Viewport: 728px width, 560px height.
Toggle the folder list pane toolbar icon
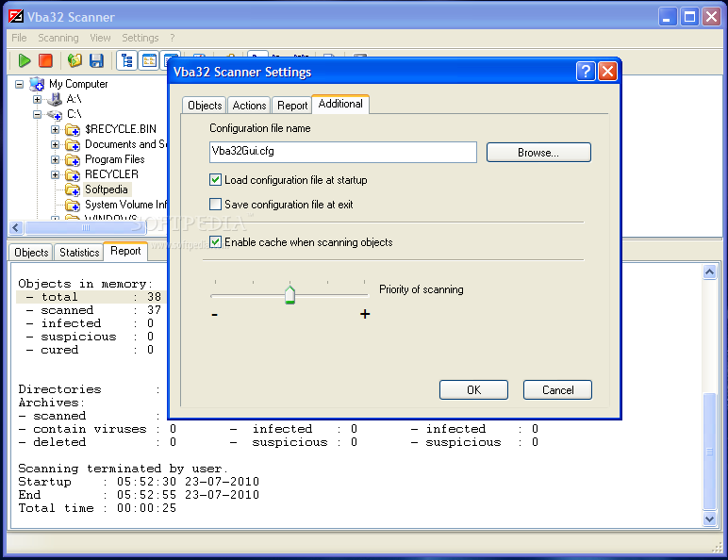149,60
